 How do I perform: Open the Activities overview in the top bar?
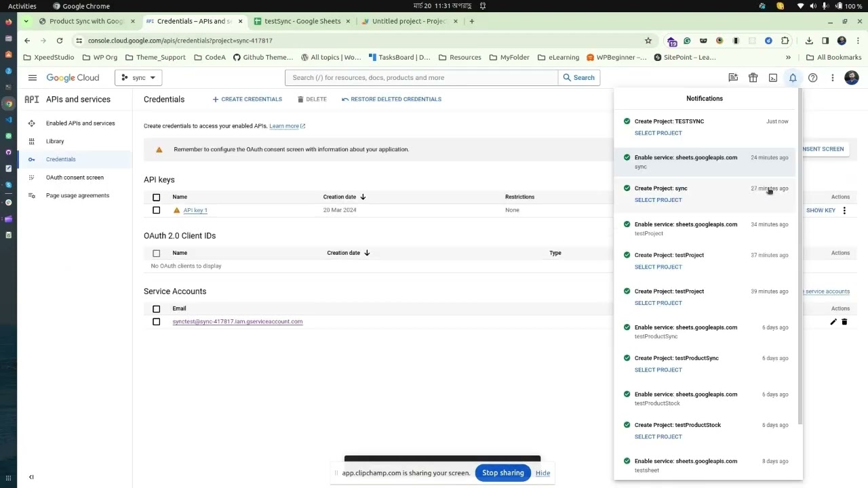coord(22,6)
